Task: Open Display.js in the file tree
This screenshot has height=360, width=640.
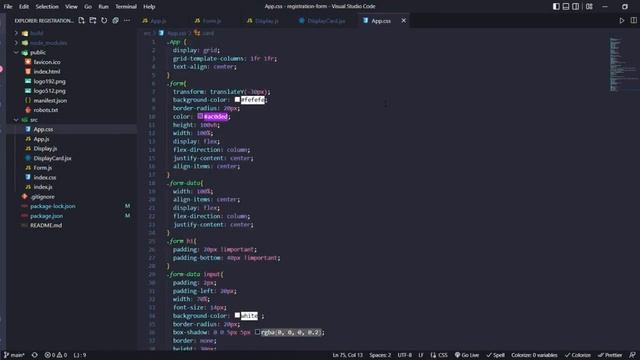Action: (45, 149)
